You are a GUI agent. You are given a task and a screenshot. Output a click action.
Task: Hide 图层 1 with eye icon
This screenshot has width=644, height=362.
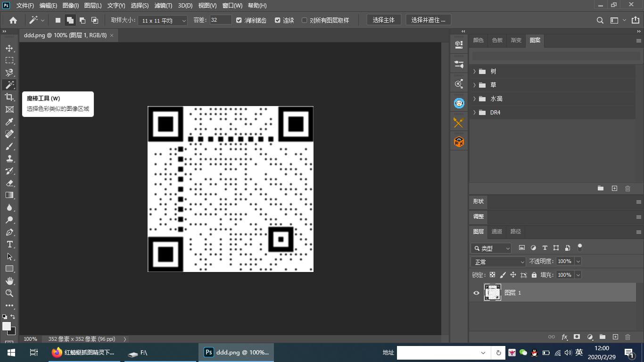[476, 293]
